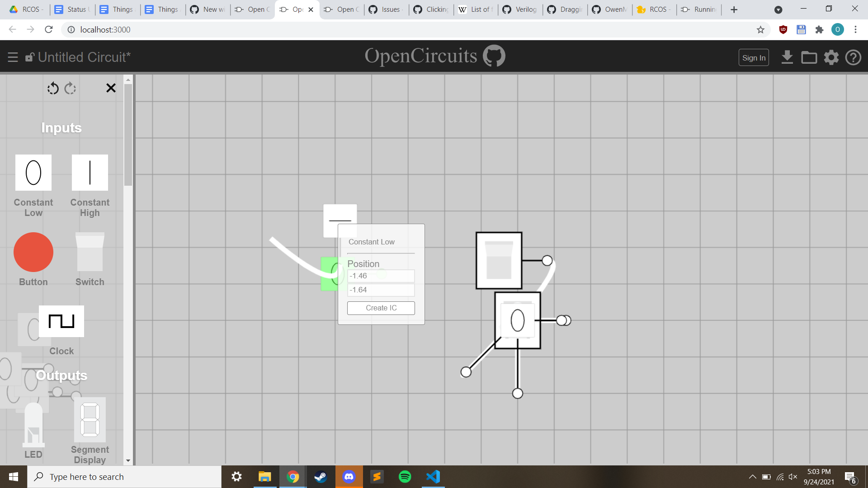Click the Sign In button
The width and height of the screenshot is (868, 488).
[x=754, y=57]
